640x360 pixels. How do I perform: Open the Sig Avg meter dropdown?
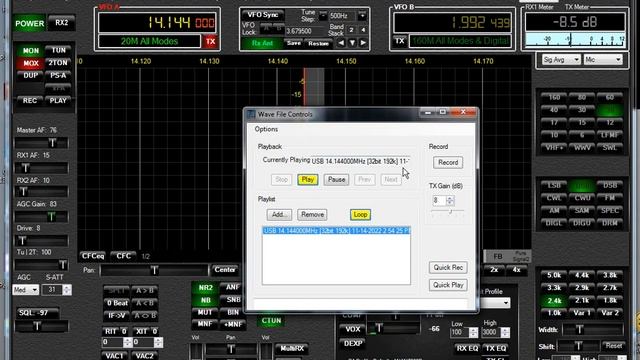[x=561, y=60]
